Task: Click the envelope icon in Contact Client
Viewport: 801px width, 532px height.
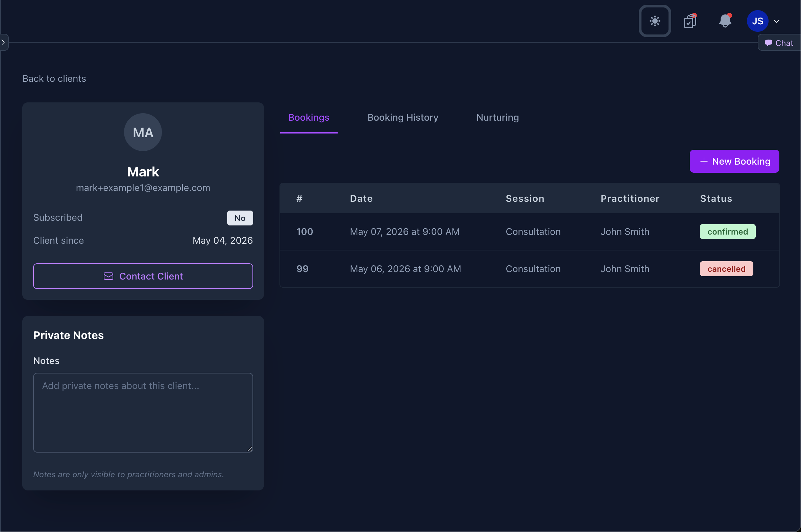Action: [108, 276]
